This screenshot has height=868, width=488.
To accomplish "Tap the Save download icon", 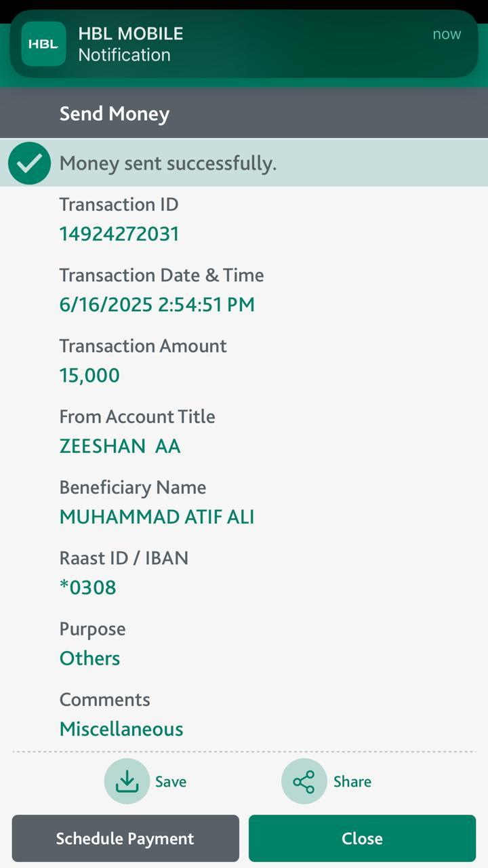I will coord(127,781).
